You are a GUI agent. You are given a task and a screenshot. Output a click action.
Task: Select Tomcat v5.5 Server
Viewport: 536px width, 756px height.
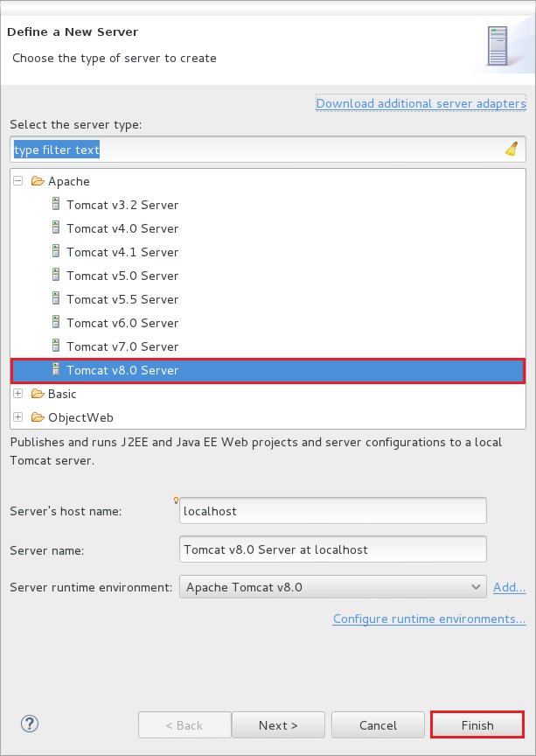point(122,299)
